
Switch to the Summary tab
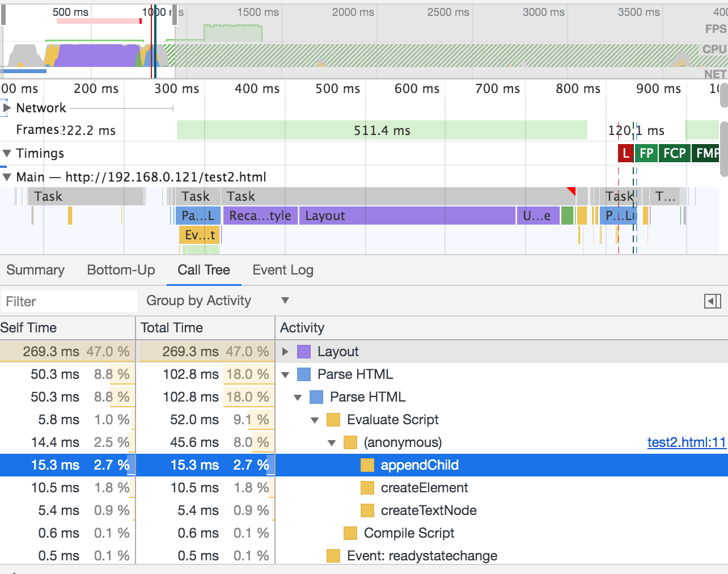tap(35, 270)
